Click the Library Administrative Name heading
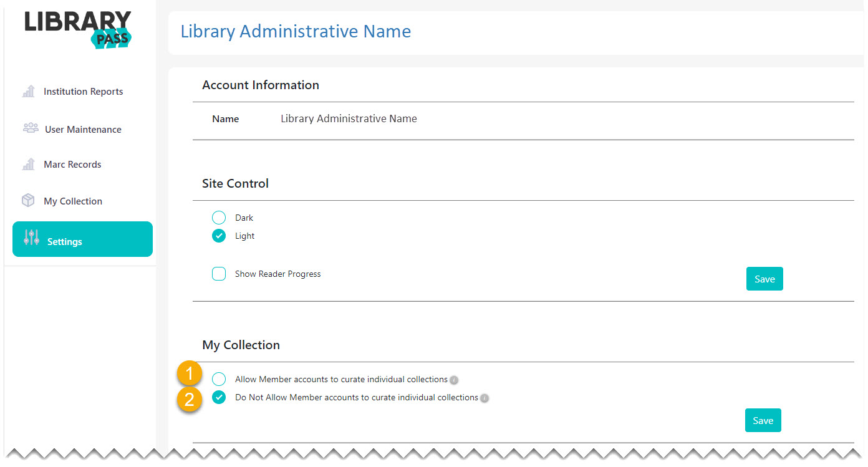 tap(296, 31)
